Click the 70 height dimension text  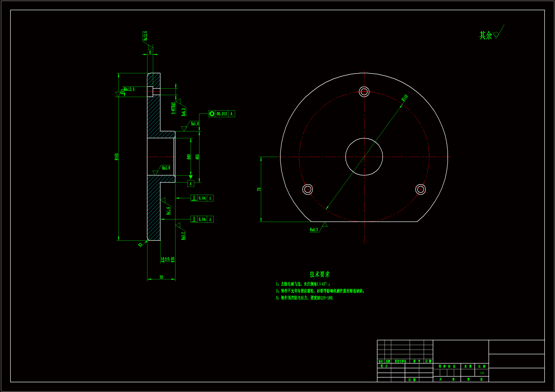[x=259, y=189]
